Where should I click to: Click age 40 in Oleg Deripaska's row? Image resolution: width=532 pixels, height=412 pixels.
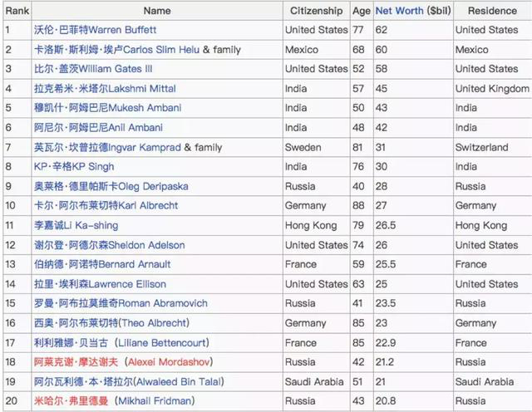(x=358, y=186)
